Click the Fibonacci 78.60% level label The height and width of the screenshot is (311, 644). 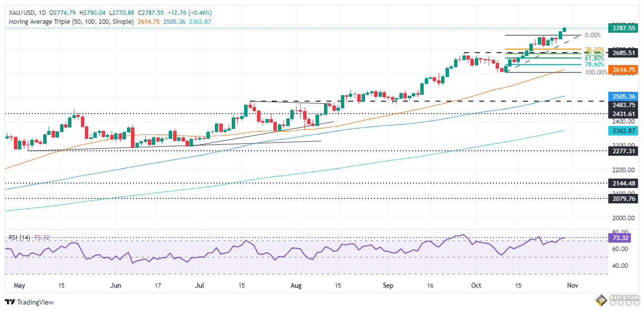(594, 64)
